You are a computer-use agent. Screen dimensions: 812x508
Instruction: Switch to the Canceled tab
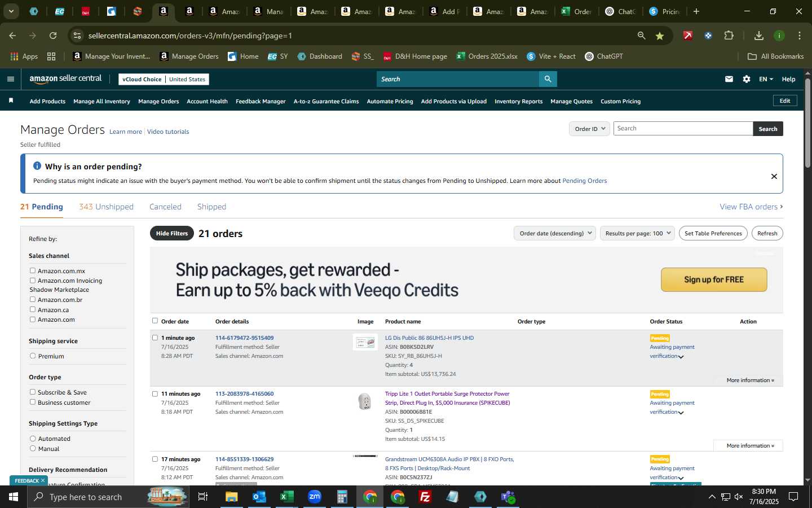[x=165, y=207]
